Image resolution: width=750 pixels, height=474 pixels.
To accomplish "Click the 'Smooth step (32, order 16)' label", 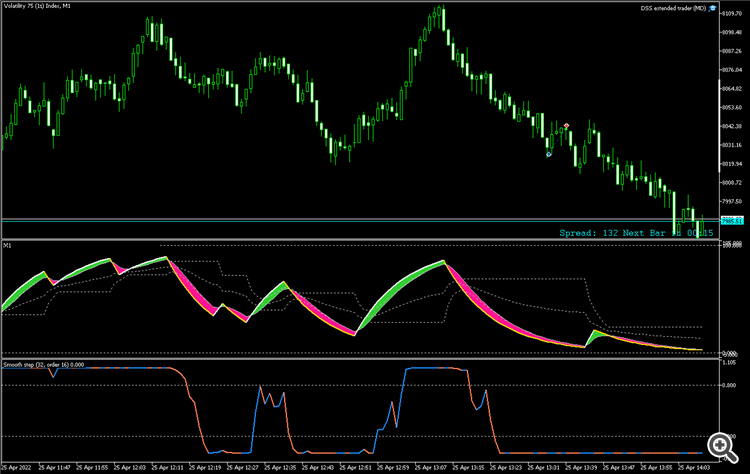I will [x=36, y=364].
